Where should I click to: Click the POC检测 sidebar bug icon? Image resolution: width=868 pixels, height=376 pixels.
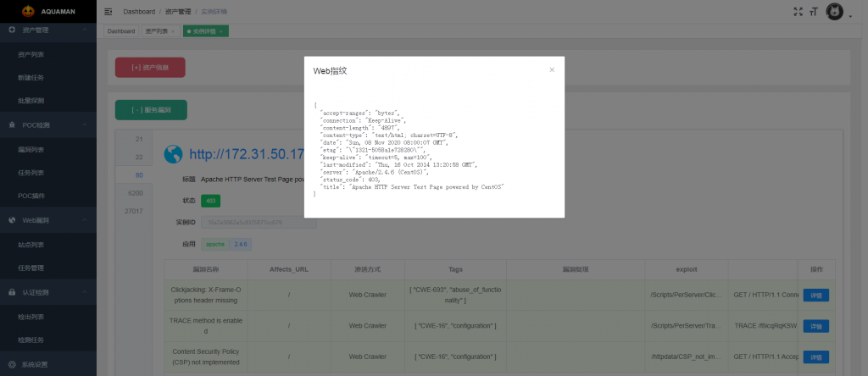(12, 125)
